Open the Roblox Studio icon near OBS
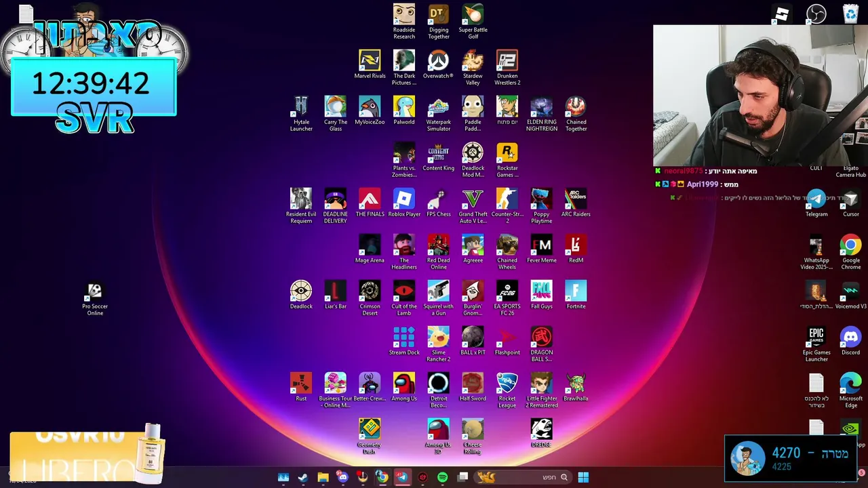This screenshot has width=868, height=488. click(782, 14)
